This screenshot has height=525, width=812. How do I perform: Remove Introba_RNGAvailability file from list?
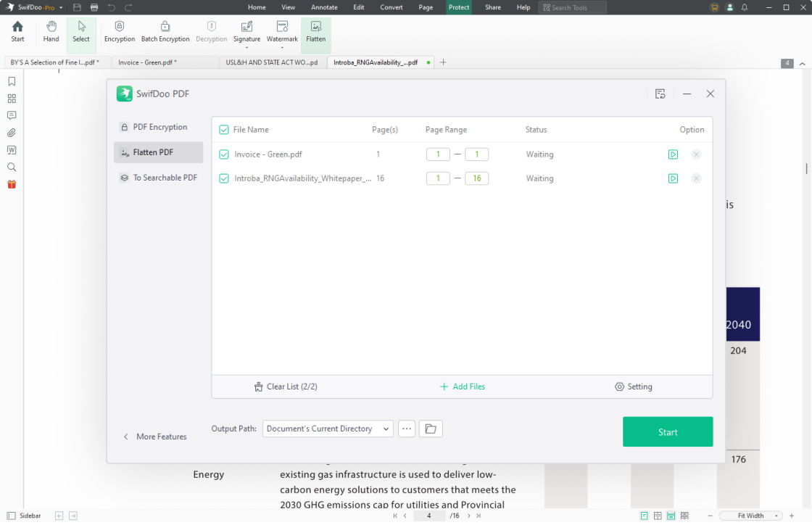696,178
